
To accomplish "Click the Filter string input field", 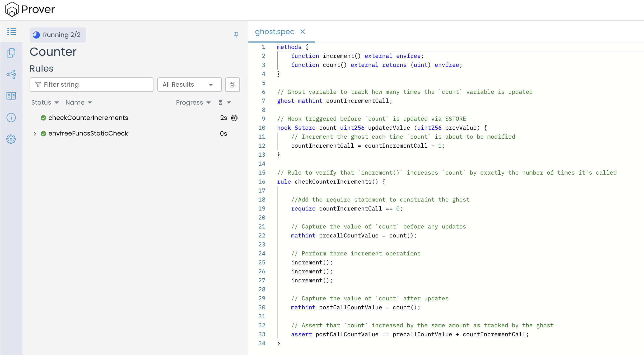I will [x=91, y=85].
